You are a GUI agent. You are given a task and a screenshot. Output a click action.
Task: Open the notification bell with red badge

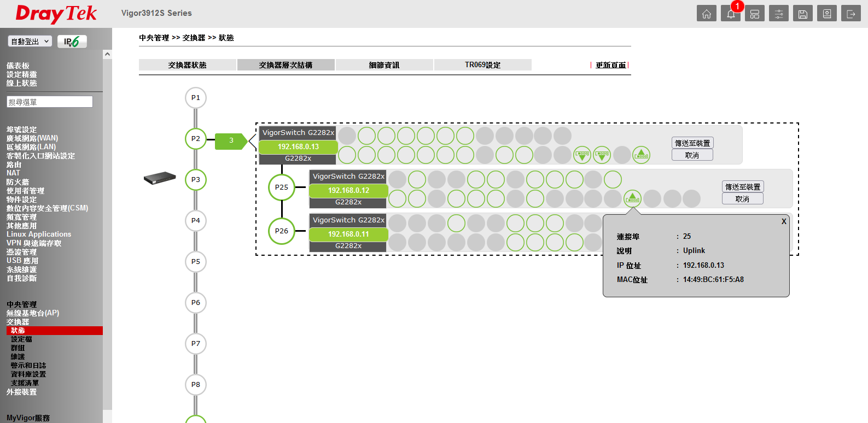[x=730, y=14]
